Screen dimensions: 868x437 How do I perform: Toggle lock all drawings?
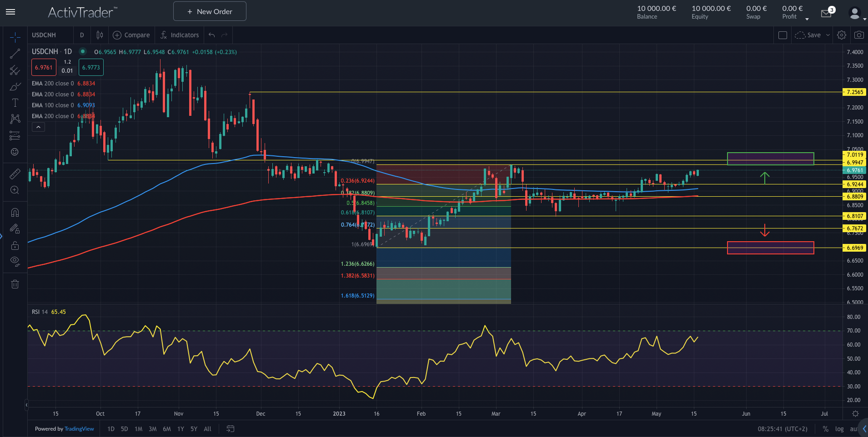click(x=15, y=245)
